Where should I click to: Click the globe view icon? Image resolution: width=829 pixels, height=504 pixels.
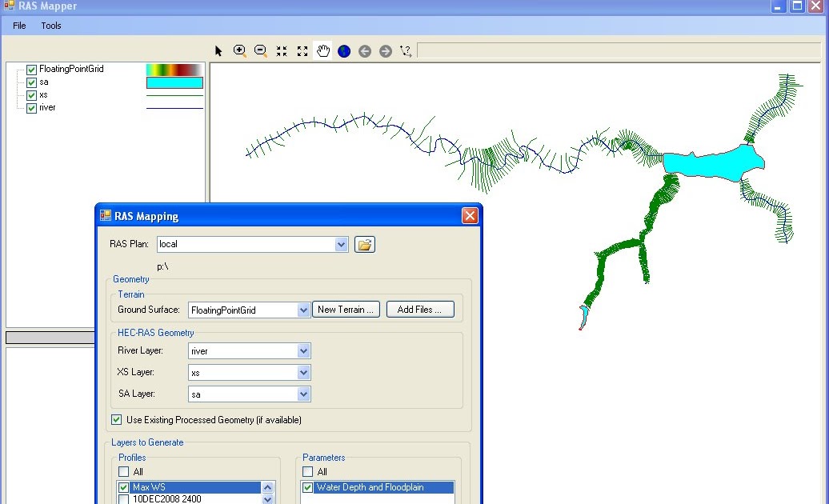tap(343, 50)
